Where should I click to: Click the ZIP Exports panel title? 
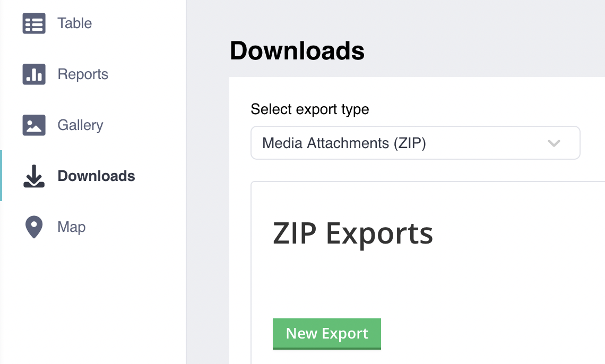353,233
